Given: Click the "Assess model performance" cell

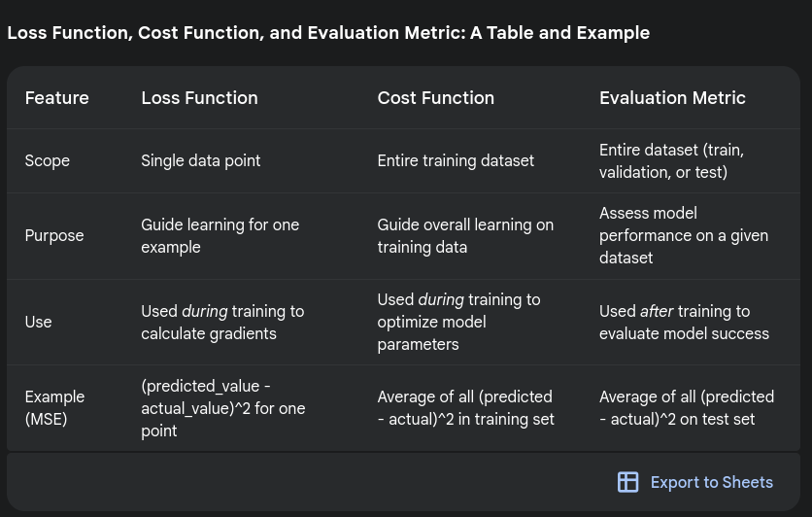Looking at the screenshot, I should click(x=683, y=236).
